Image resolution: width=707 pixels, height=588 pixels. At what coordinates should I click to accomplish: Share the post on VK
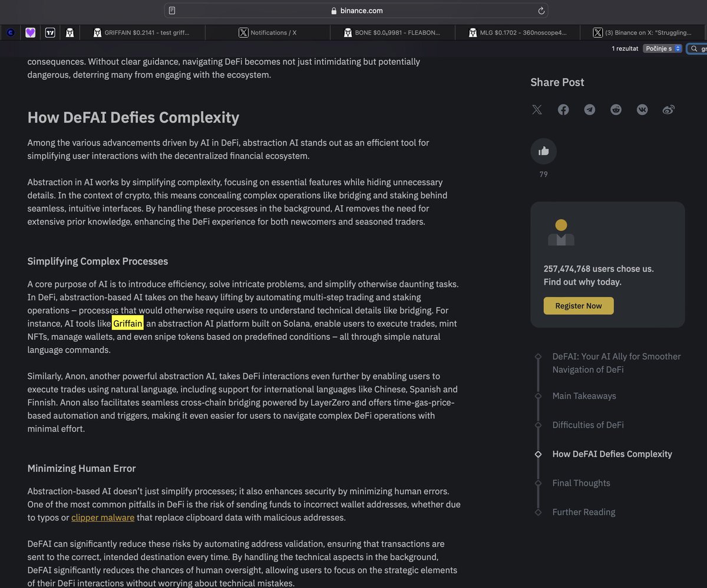point(642,110)
